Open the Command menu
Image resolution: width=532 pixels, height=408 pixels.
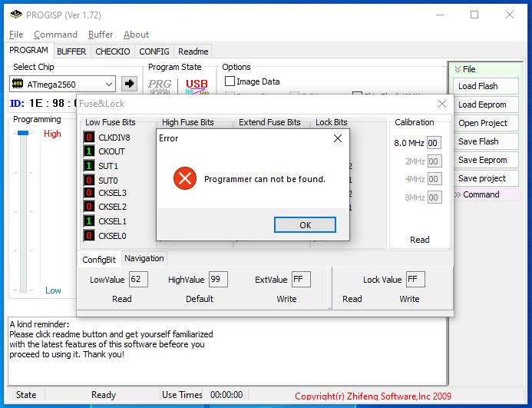pyautogui.click(x=55, y=35)
